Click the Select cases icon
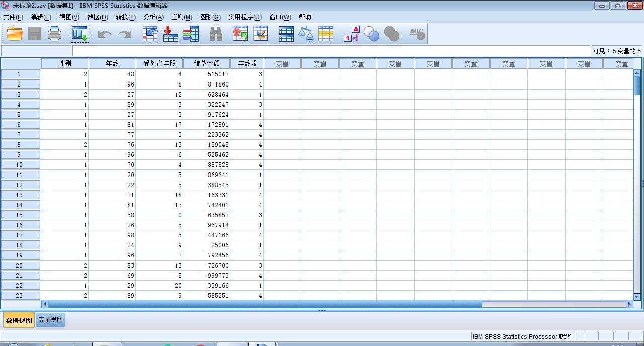The image size is (644, 346). point(326,34)
